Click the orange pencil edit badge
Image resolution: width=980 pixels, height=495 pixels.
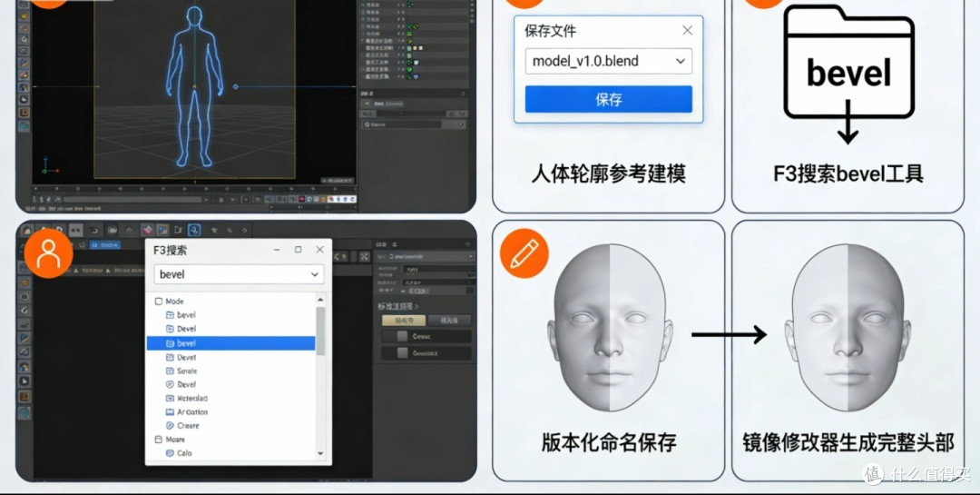coord(524,253)
